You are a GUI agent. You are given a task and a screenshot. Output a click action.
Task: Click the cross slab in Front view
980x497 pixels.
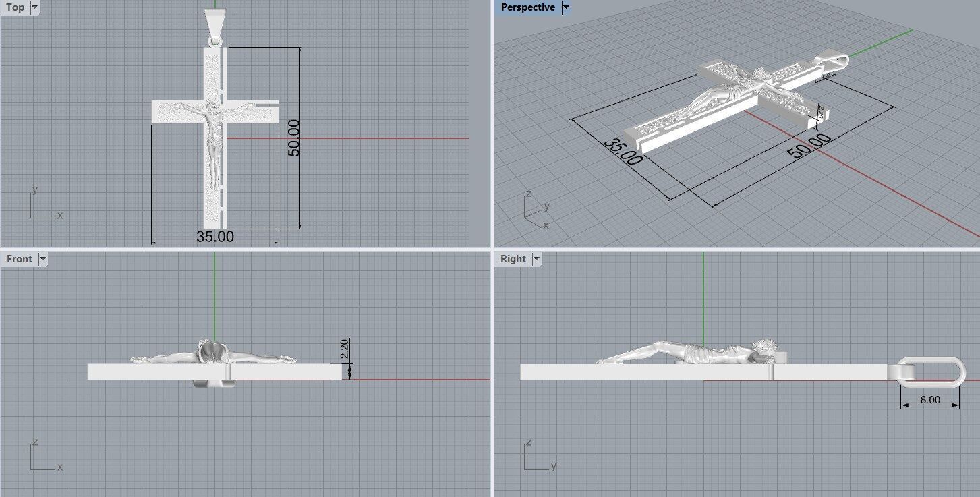tap(214, 372)
